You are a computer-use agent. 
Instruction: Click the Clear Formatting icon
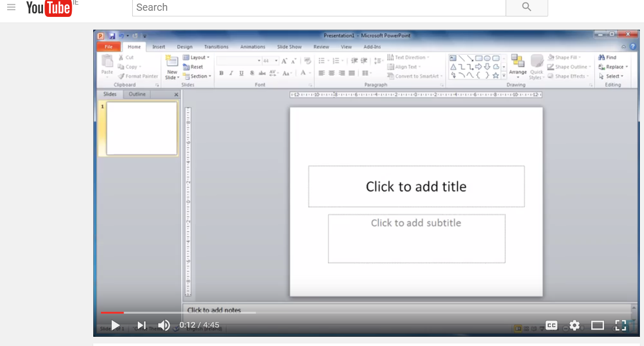[307, 61]
